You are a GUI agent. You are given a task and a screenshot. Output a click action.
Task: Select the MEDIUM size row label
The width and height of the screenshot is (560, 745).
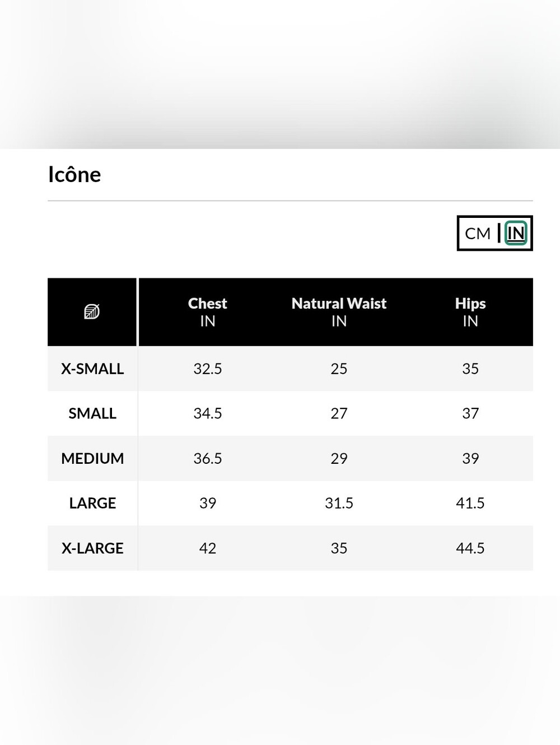92,458
